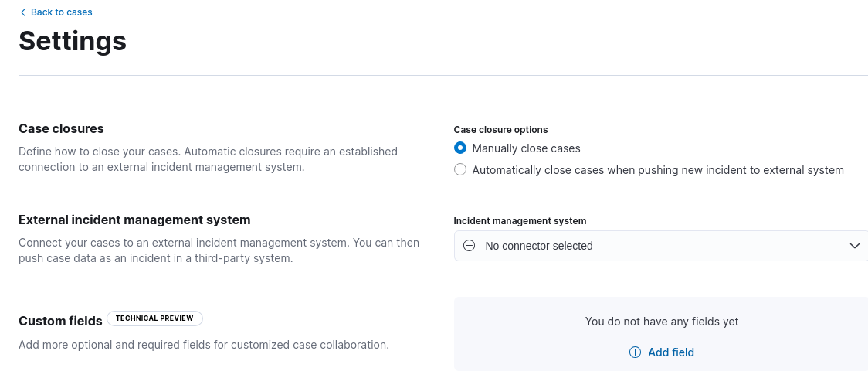Go back via 'Back to cases' link
Screen dimensions: 868x378
click(x=61, y=12)
